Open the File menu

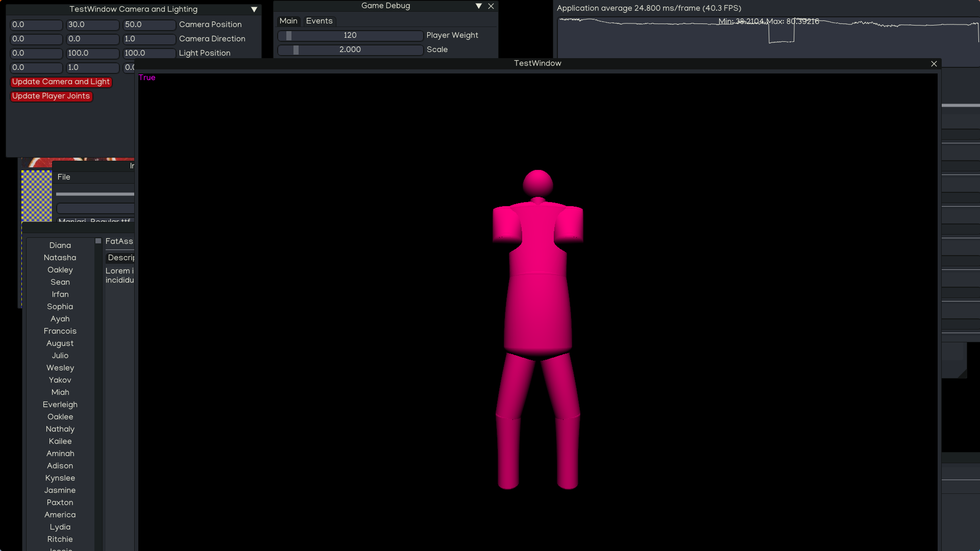[64, 177]
